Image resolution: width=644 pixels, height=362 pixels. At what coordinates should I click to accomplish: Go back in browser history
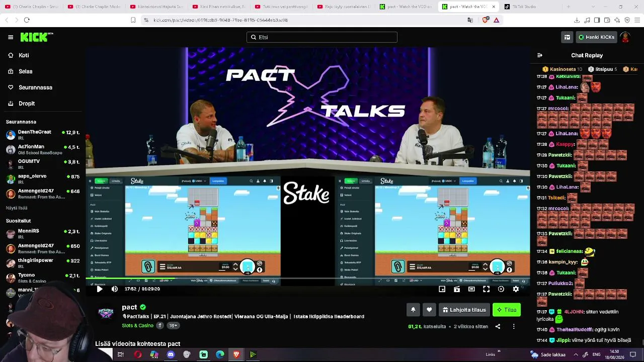pos(7,20)
